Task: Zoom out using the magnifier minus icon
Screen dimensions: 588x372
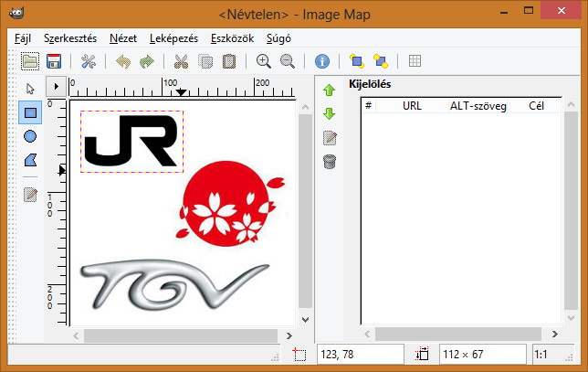Action: (288, 61)
